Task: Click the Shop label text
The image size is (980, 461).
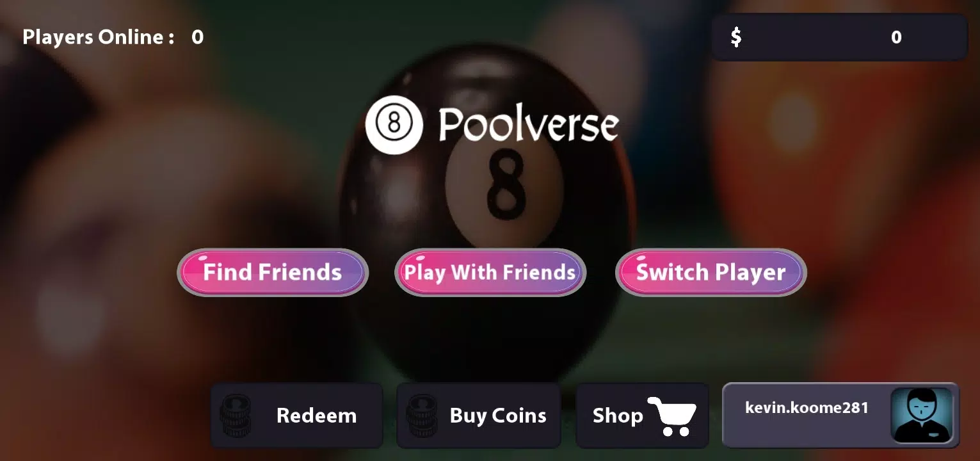Action: pyautogui.click(x=618, y=416)
